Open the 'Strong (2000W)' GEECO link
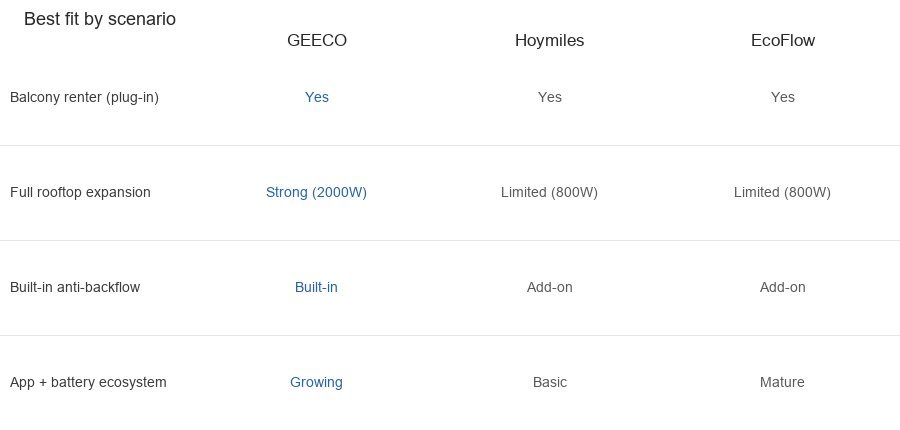Viewport: 900px width, 430px height. 316,192
